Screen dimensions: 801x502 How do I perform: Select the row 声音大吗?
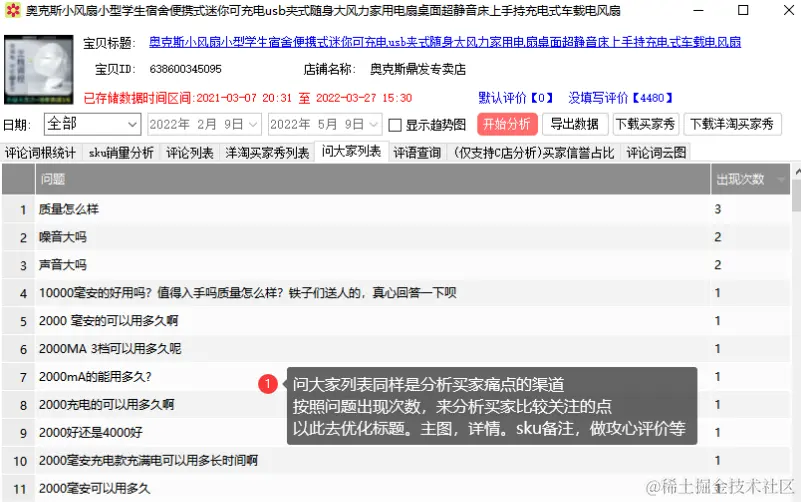(396, 265)
